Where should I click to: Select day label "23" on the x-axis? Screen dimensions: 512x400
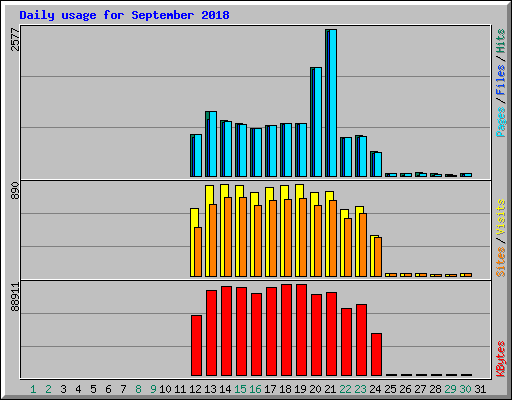point(360,389)
